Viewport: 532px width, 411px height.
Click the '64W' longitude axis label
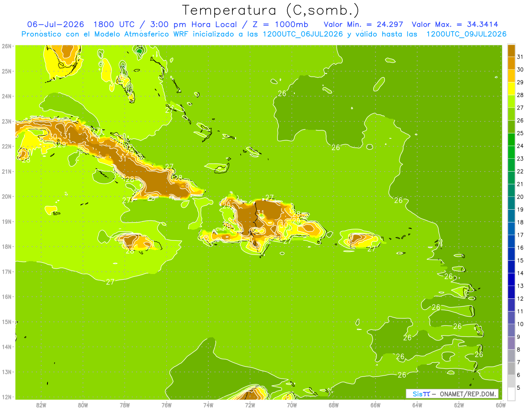click(x=417, y=405)
